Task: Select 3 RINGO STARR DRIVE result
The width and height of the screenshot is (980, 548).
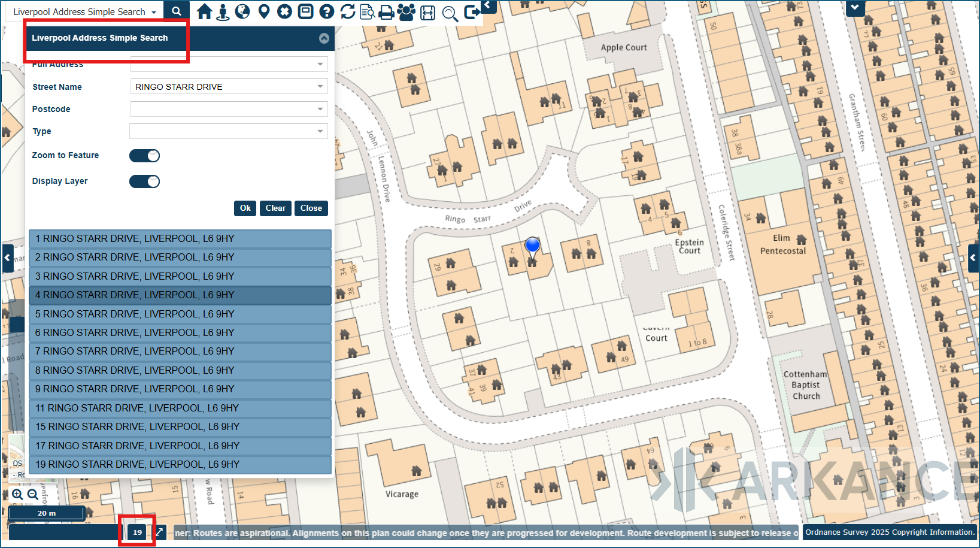Action: click(x=180, y=276)
